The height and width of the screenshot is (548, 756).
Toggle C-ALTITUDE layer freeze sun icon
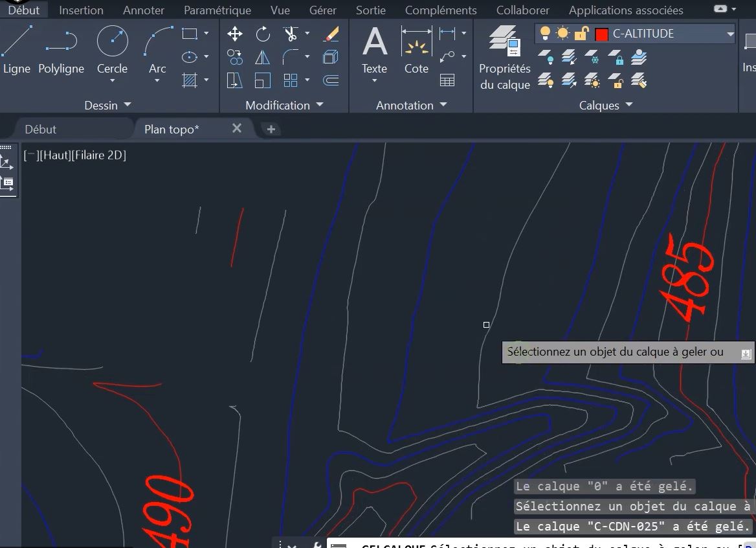[x=562, y=34]
